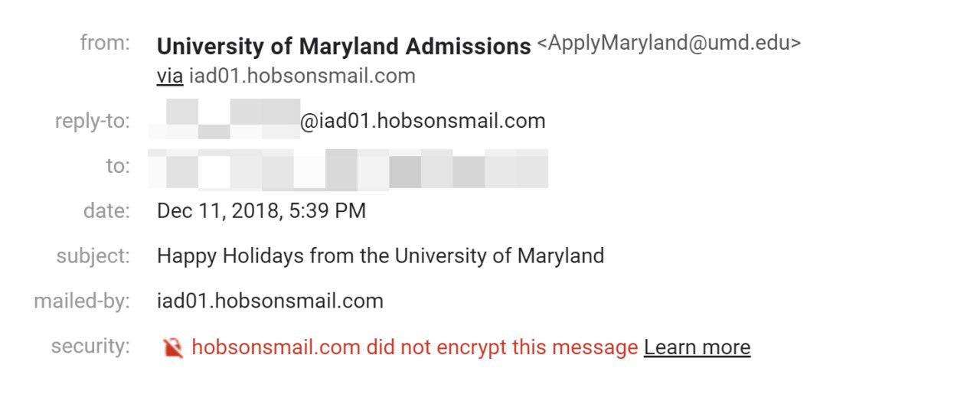Open the "Learn more" security link
The image size is (980, 394).
click(x=697, y=347)
